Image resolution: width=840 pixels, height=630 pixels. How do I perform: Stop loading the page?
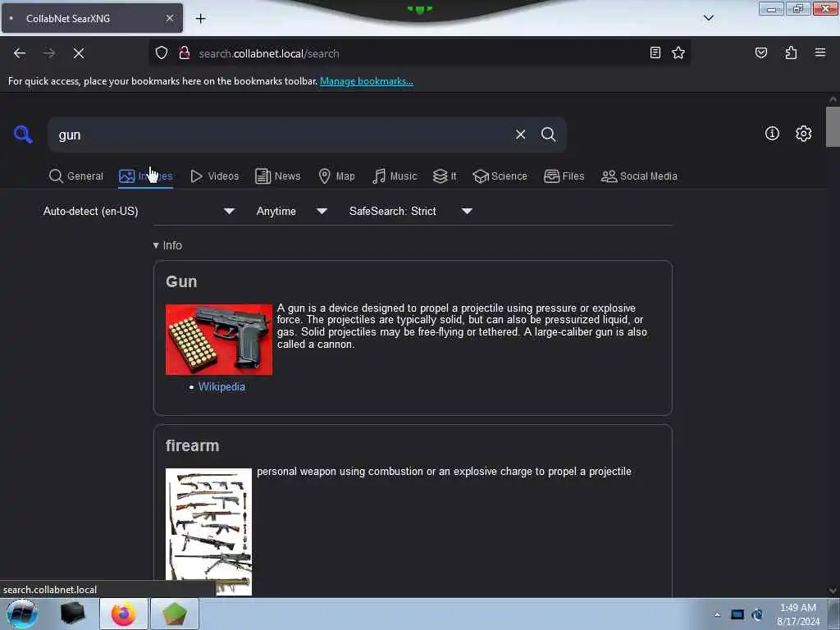(x=79, y=53)
